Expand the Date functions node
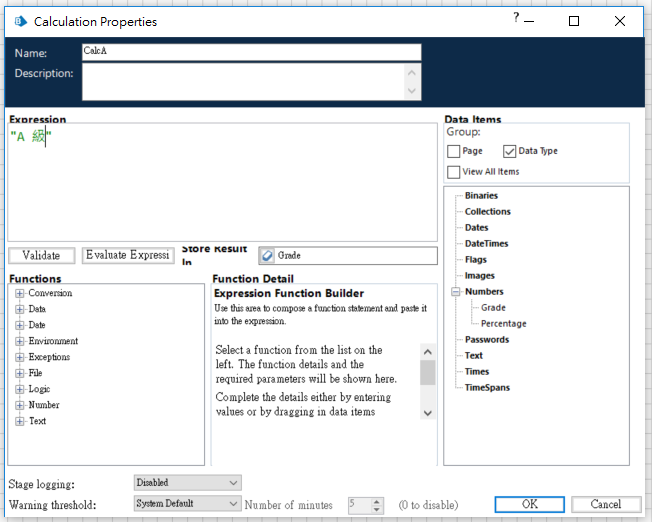The width and height of the screenshot is (652, 522). [x=19, y=325]
